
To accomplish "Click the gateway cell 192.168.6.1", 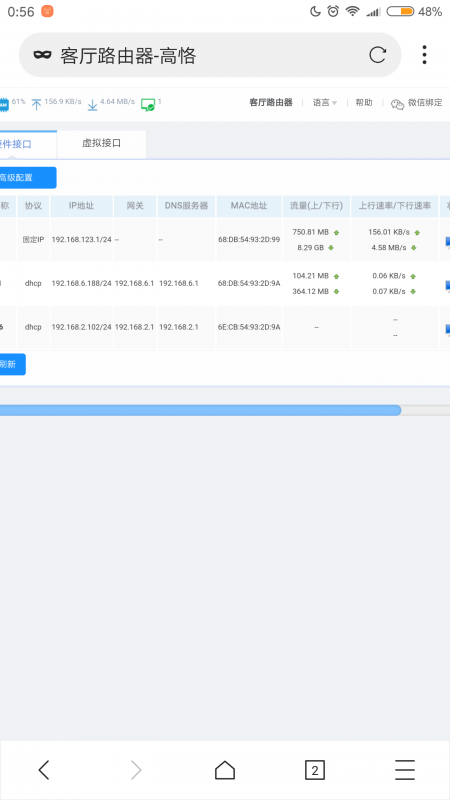I will pos(135,283).
